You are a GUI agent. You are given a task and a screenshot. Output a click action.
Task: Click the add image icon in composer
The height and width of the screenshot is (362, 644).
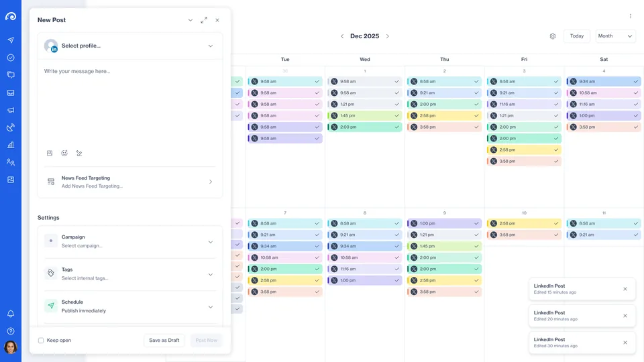pos(50,153)
